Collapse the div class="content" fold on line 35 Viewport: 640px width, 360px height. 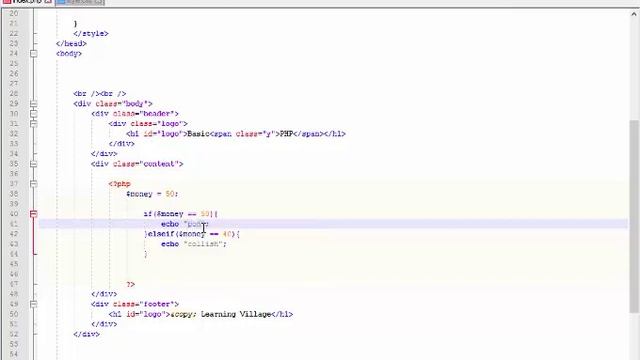point(33,164)
